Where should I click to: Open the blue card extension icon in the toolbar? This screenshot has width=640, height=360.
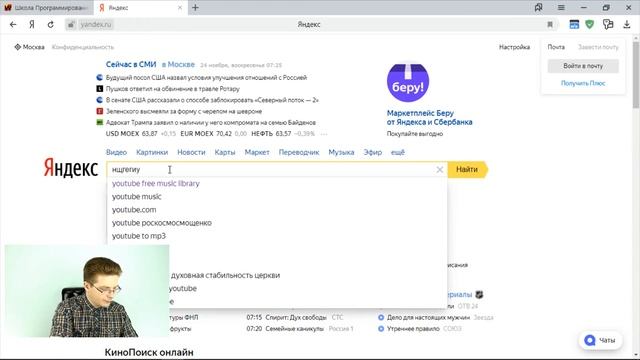(574, 24)
